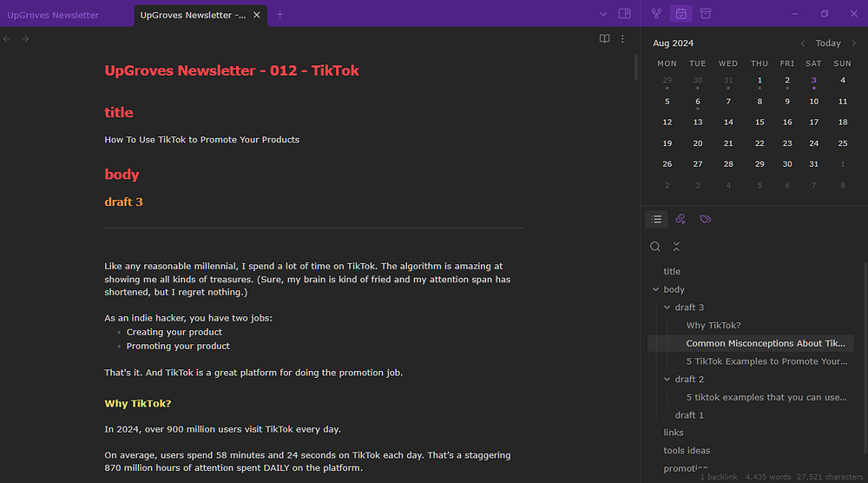Select July 30 in calendar
Image resolution: width=868 pixels, height=483 pixels.
click(698, 80)
